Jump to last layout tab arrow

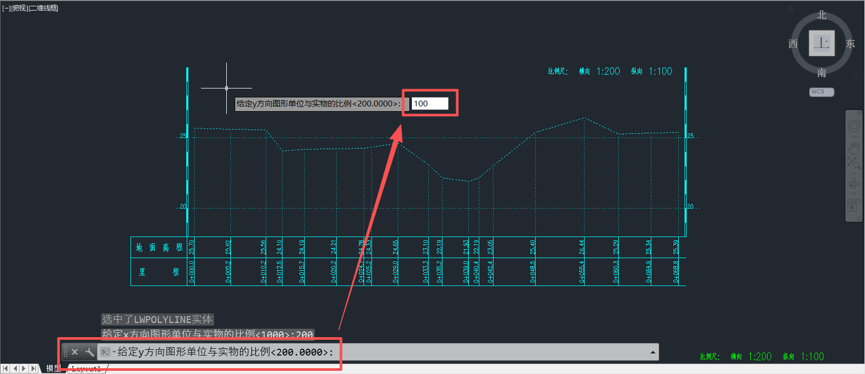pos(33,368)
